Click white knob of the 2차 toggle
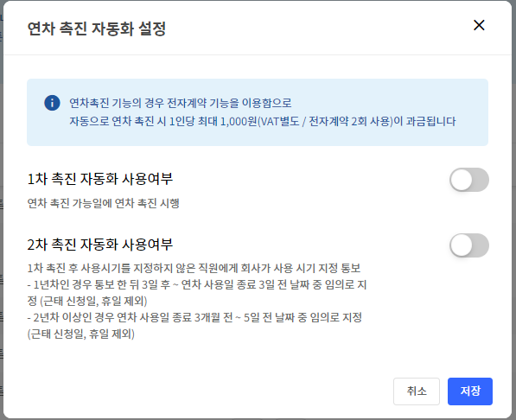 (x=462, y=245)
